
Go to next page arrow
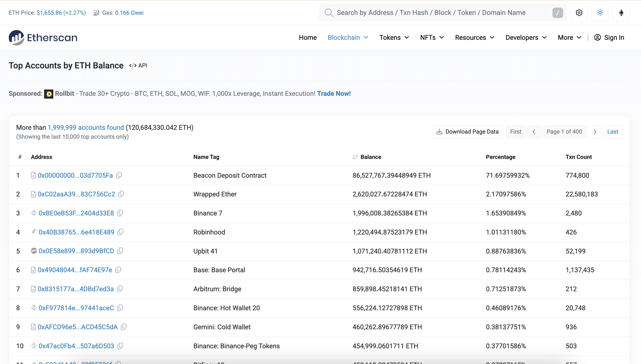pyautogui.click(x=595, y=132)
